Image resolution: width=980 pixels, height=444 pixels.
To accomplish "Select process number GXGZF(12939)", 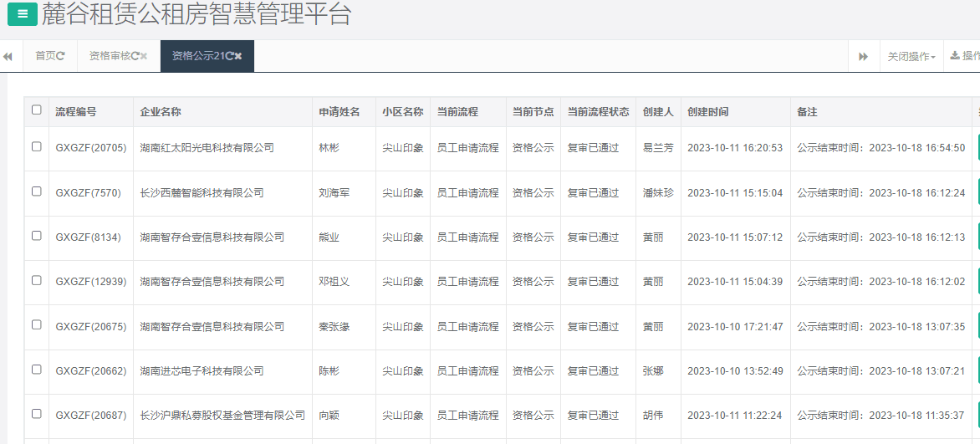I will click(x=91, y=282).
